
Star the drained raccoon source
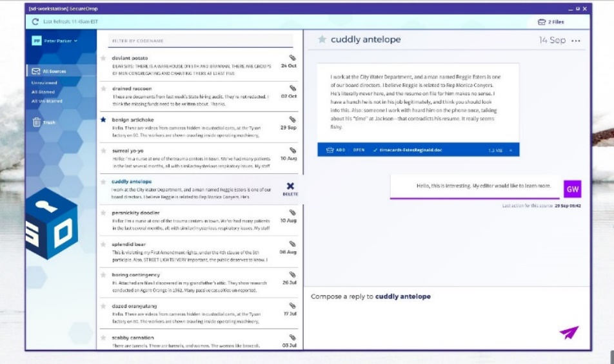click(103, 89)
